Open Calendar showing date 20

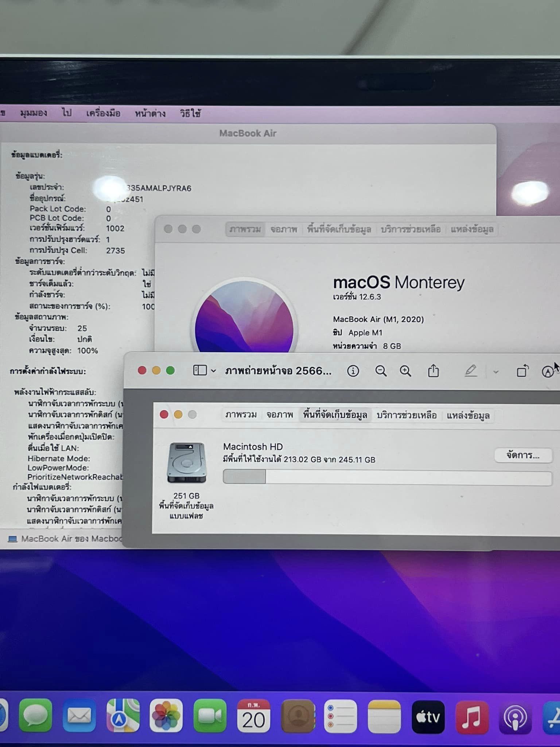coord(253,716)
